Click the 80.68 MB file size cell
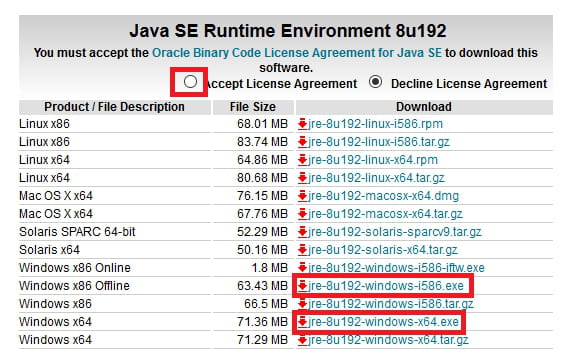Viewport: 565px width, 363px height. (x=262, y=178)
